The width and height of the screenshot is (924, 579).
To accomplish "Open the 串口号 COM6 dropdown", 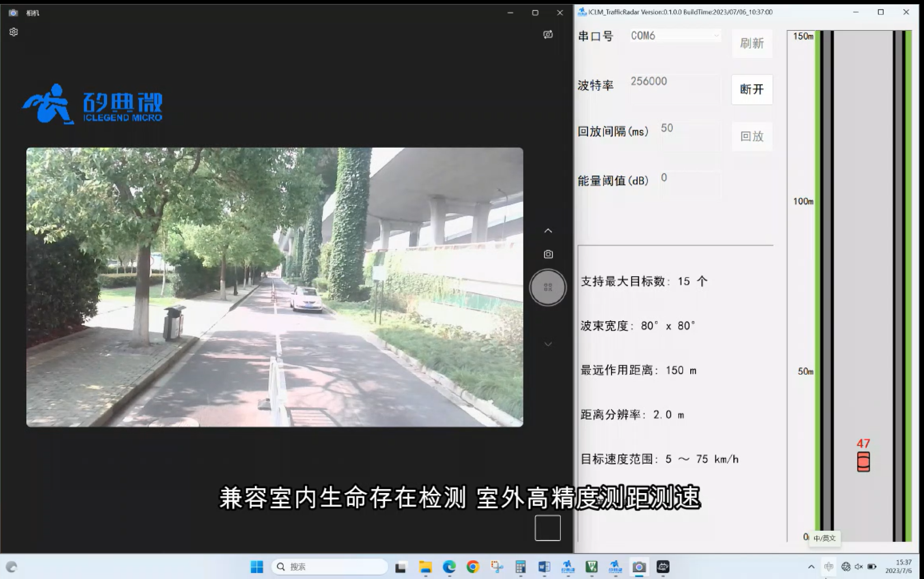I will (x=675, y=36).
